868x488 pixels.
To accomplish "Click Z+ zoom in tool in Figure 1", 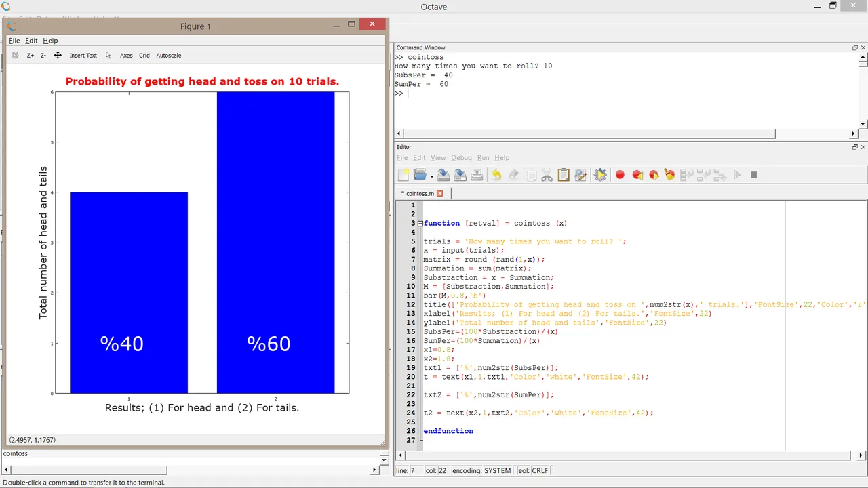I will (31, 56).
